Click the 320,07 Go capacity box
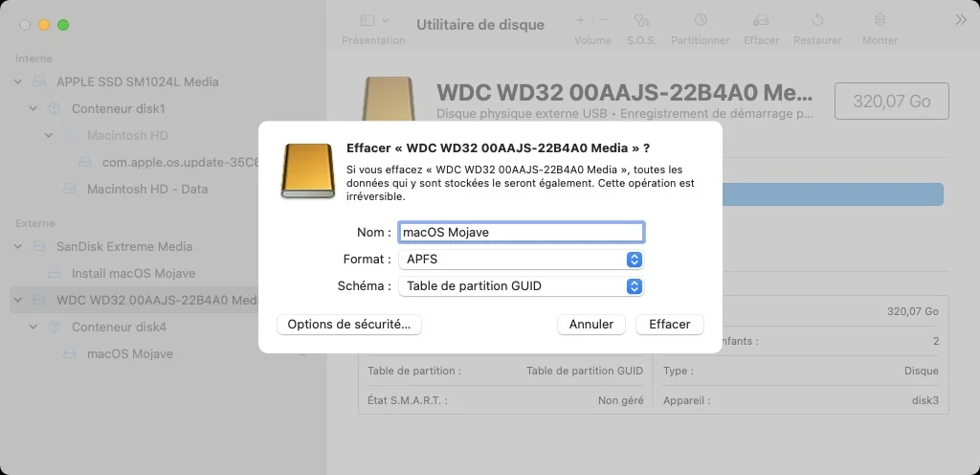This screenshot has width=980, height=475. (x=892, y=102)
